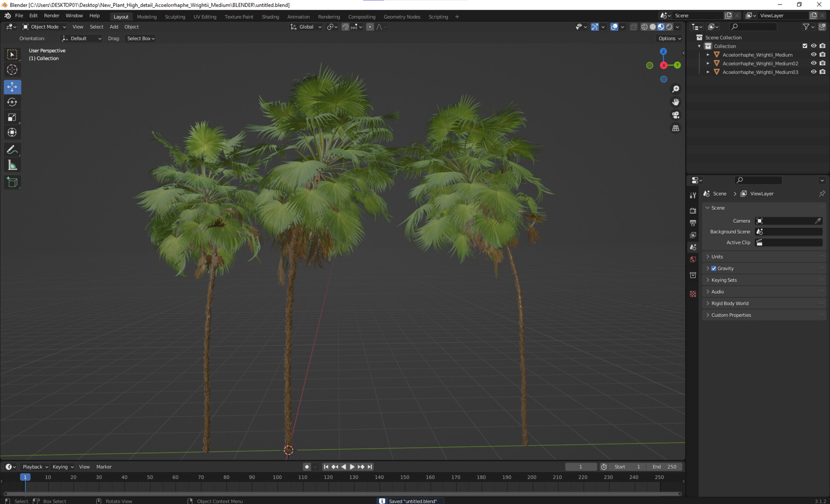Open the File menu

(19, 16)
